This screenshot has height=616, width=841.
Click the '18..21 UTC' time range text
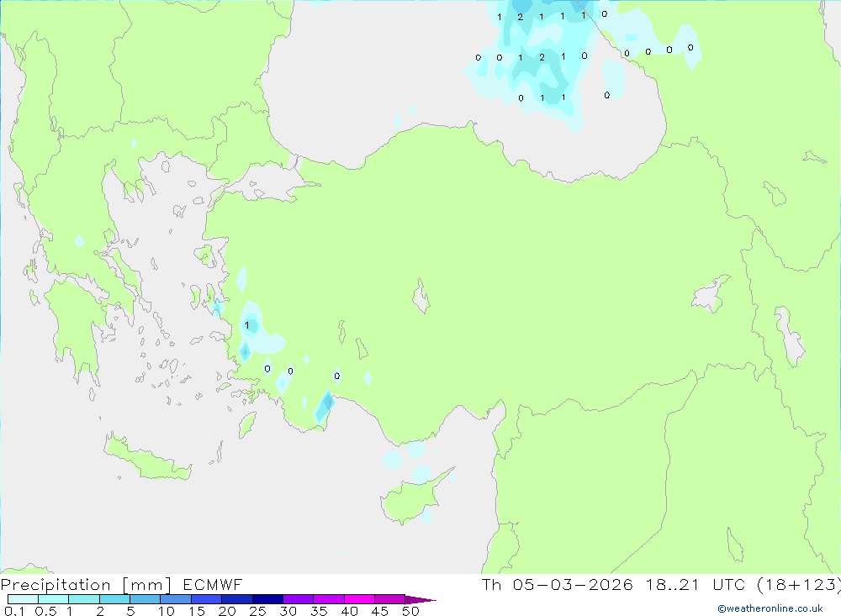696,585
